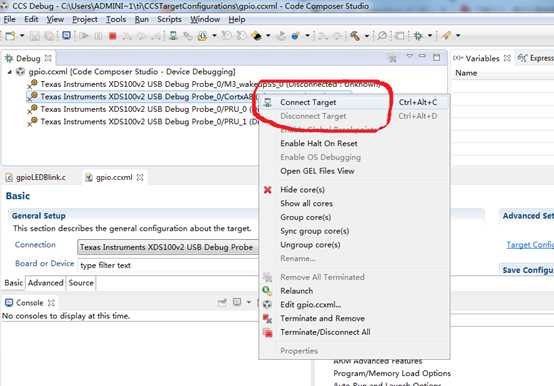Select the PRU_0 debug probe row
This screenshot has width=554, height=386.
pyautogui.click(x=144, y=109)
